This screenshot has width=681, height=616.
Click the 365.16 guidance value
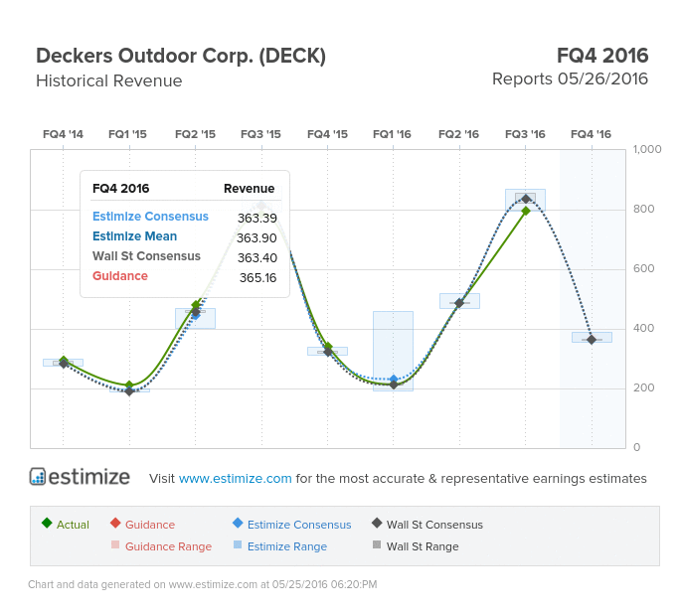pyautogui.click(x=257, y=278)
